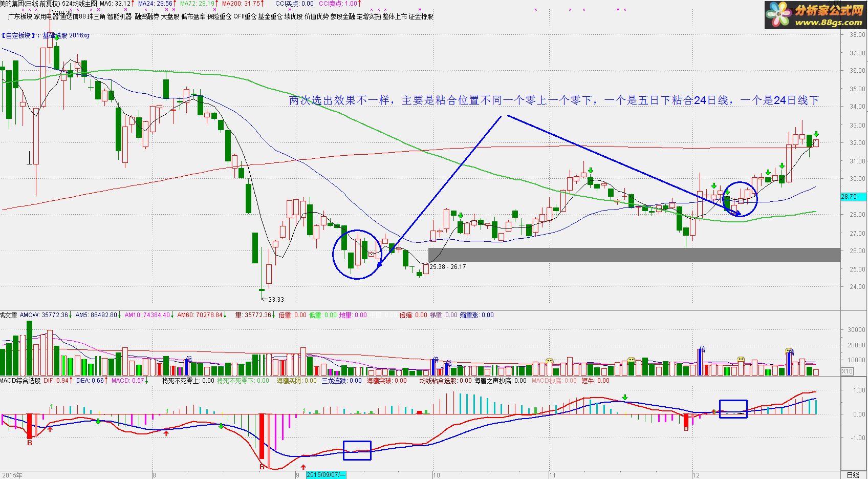Click the 证金持股 tag
This screenshot has width=868, height=479.
point(421,16)
